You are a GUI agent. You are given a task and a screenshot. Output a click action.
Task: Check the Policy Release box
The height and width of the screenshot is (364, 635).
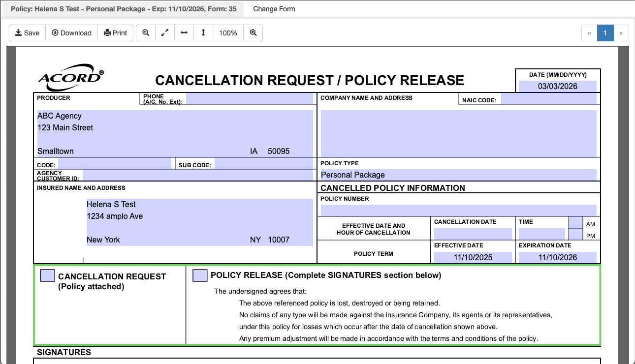(x=200, y=275)
